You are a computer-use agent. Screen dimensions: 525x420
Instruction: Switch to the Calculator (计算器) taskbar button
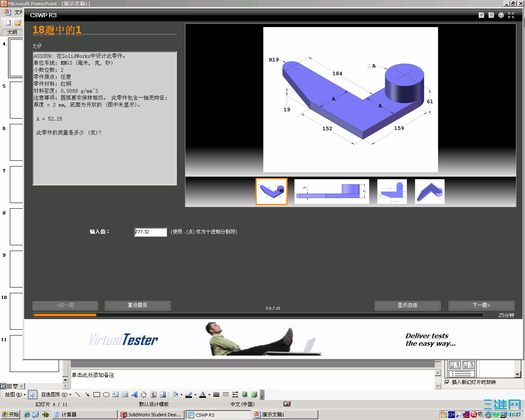(85, 415)
